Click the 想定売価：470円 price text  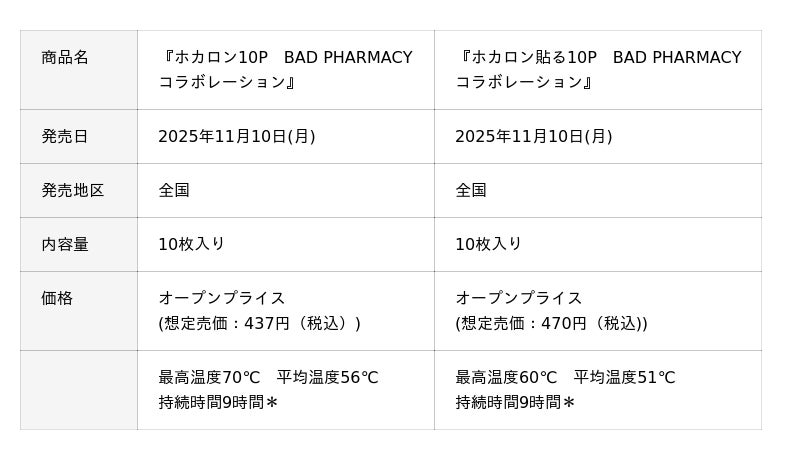(x=551, y=324)
